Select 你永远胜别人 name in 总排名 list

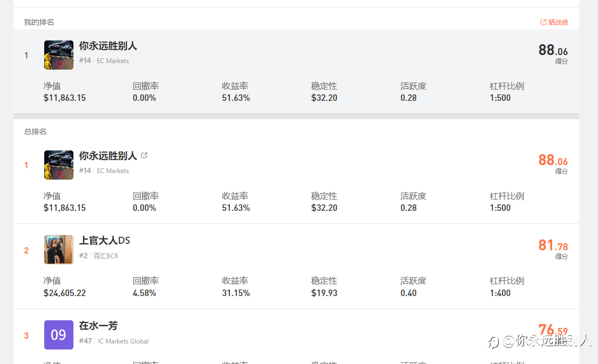tap(108, 156)
